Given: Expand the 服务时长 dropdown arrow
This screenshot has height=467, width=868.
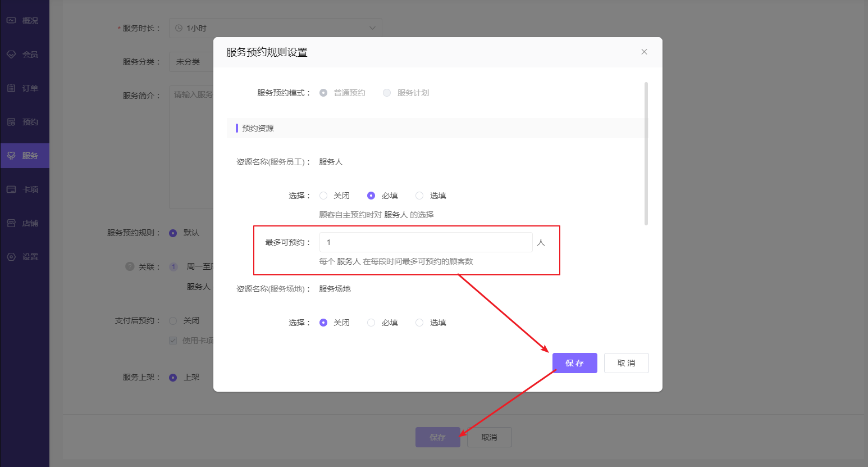Looking at the screenshot, I should click(372, 28).
